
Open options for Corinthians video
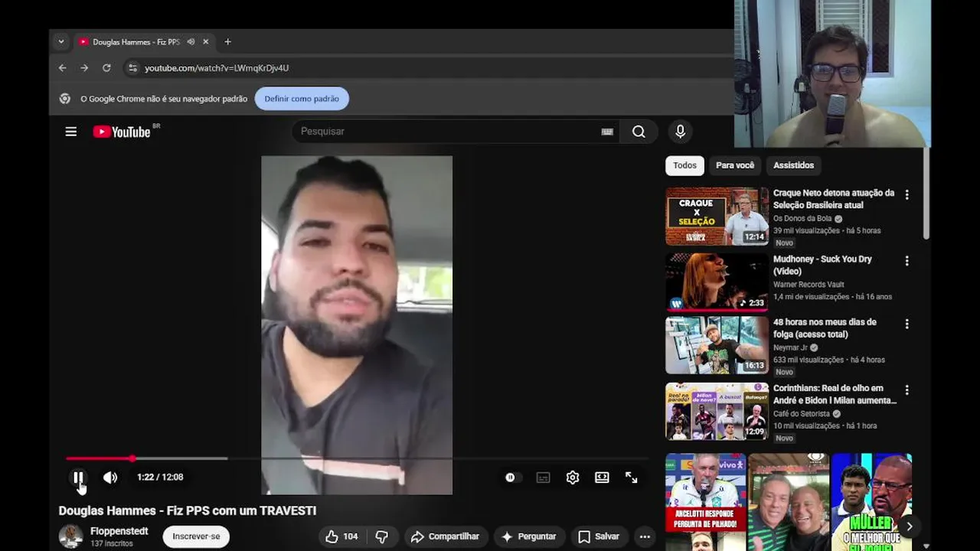[x=906, y=390]
